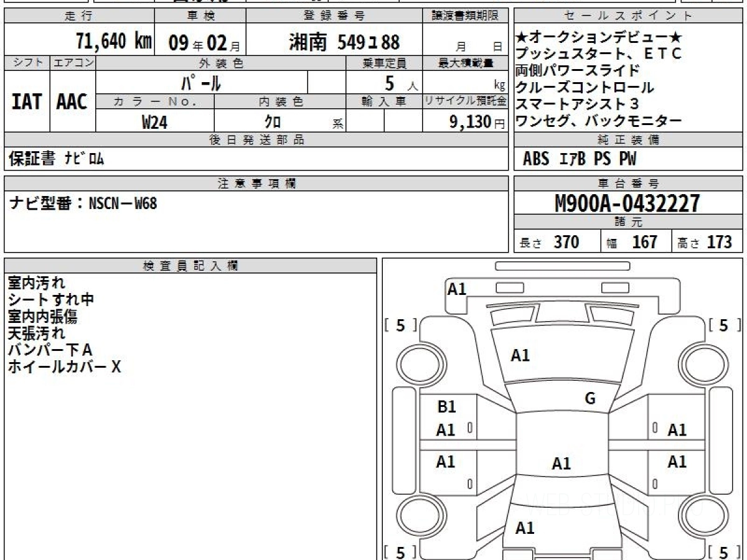Select the color code W24

click(x=154, y=122)
